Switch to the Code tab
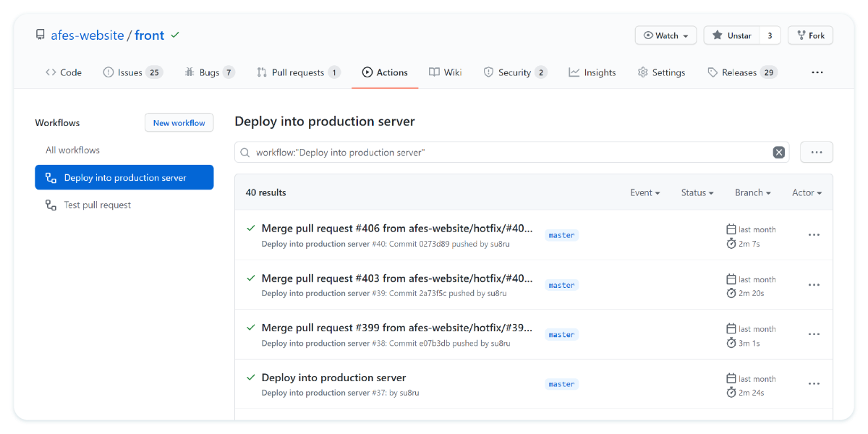The width and height of the screenshot is (868, 434). point(64,72)
